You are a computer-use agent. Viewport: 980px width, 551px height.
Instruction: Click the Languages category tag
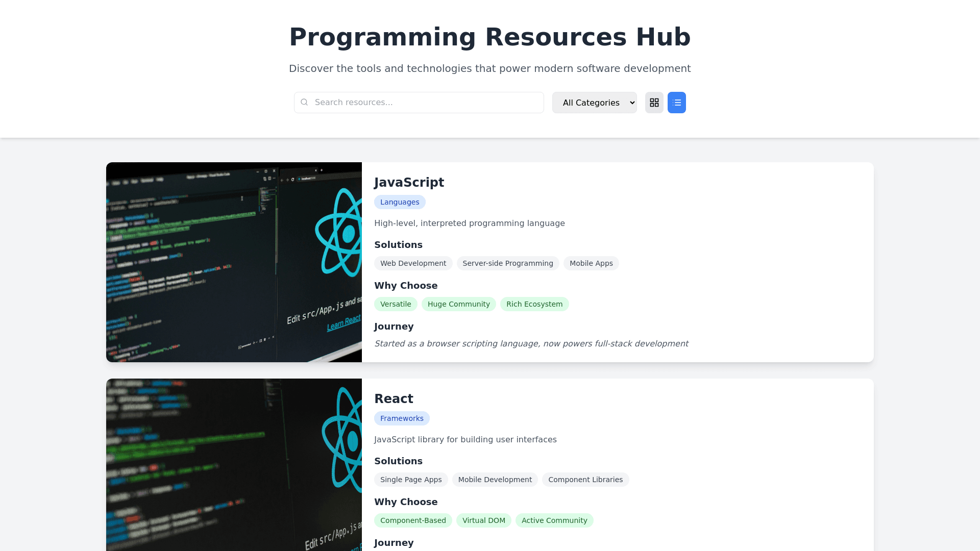coord(400,202)
